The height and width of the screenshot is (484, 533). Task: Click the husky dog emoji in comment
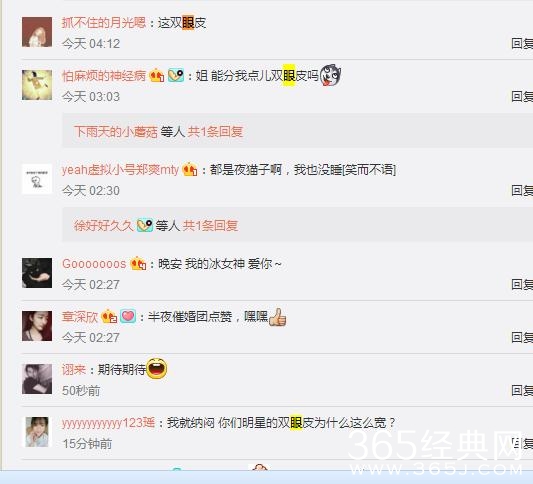(330, 75)
